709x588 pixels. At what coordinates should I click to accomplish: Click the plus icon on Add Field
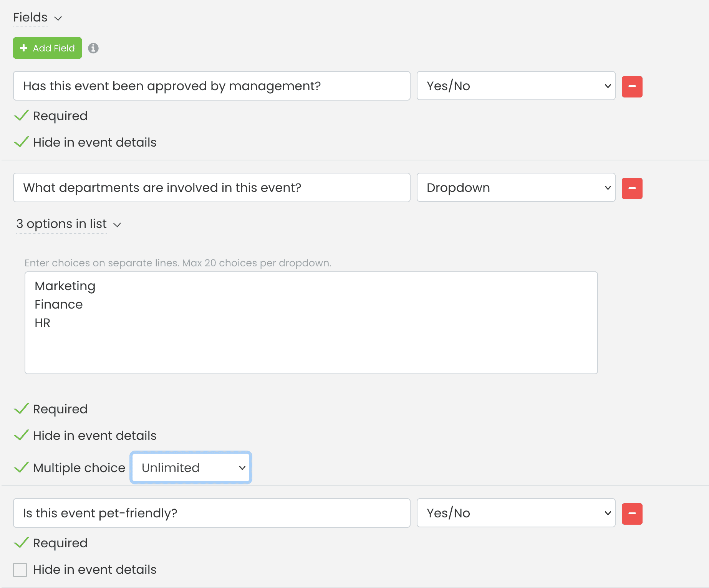pyautogui.click(x=24, y=48)
